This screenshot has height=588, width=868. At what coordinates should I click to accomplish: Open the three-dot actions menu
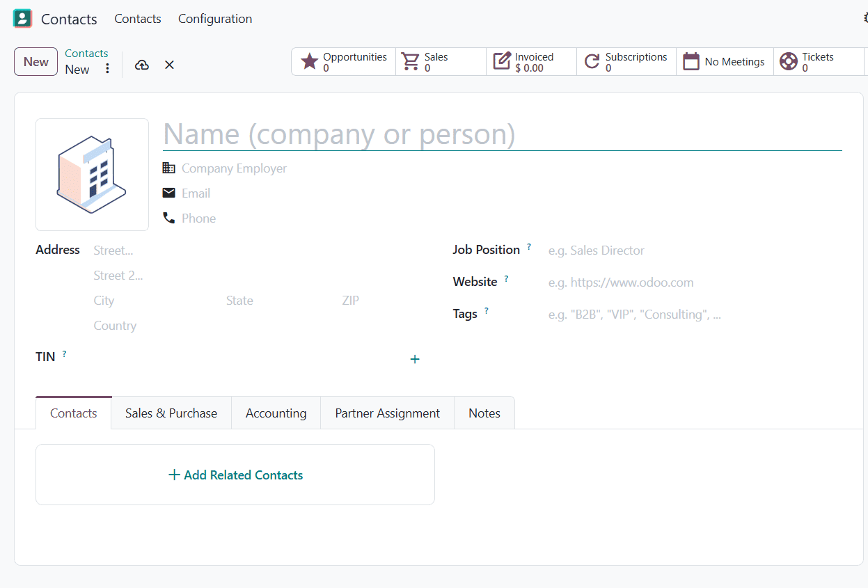(107, 68)
